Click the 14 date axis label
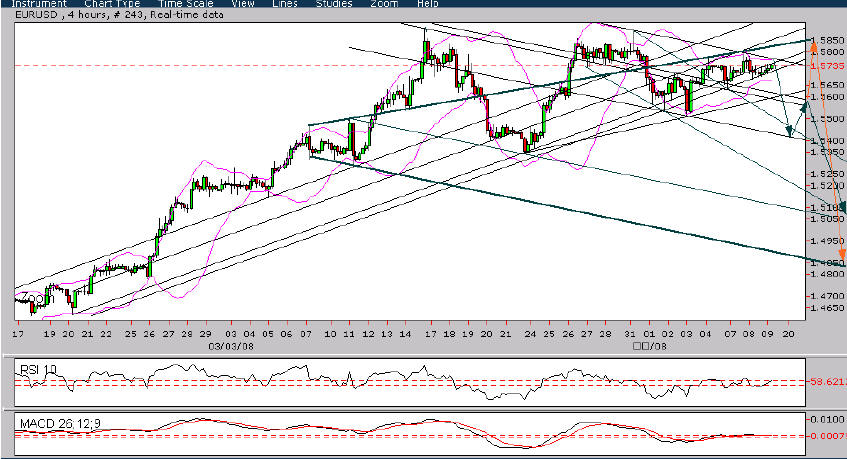Screen dimensions: 847x459 click(405, 334)
